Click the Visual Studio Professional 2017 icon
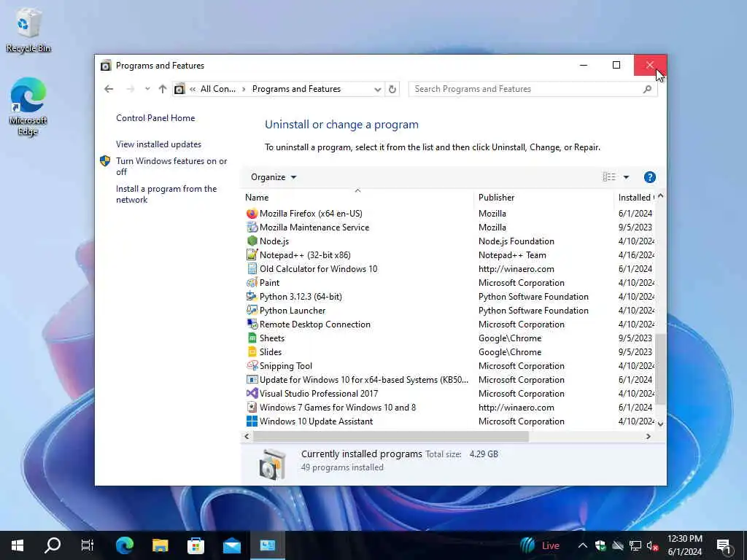Viewport: 747px width, 560px height. (x=252, y=393)
